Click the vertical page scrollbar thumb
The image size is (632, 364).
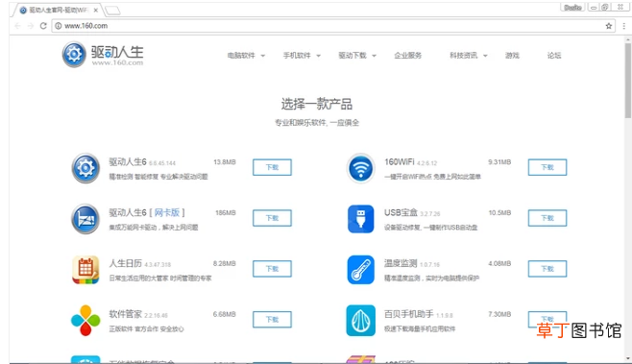tap(628, 81)
